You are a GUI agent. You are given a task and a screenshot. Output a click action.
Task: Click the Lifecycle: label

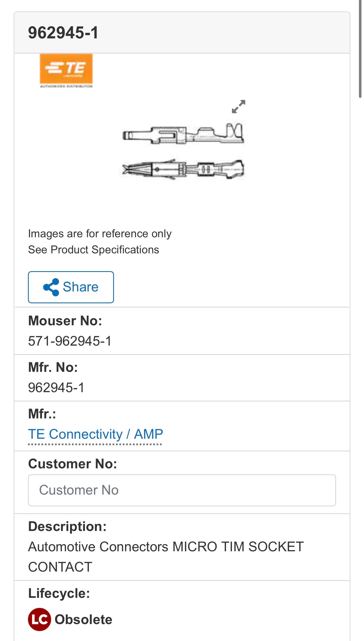59,593
